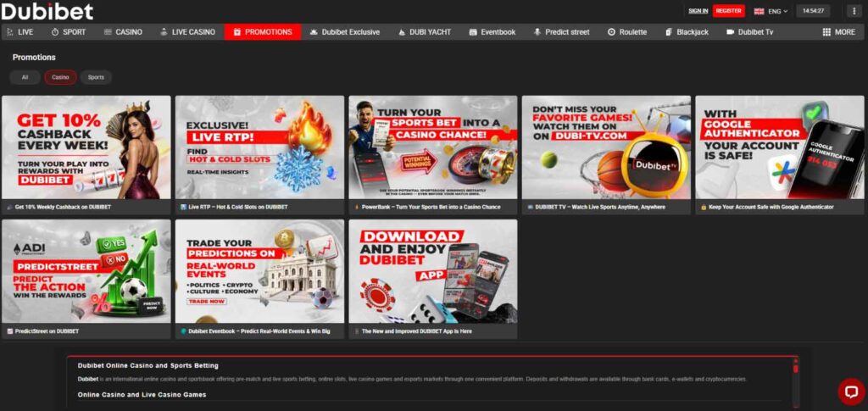This screenshot has height=411, width=868.
Task: Click the Dubibet Tv camera icon
Action: 730,32
